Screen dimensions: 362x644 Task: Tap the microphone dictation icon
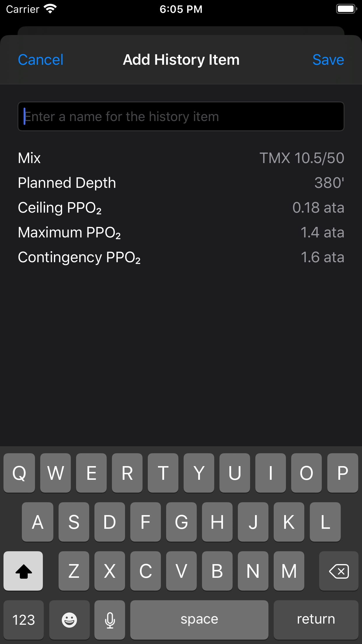pyautogui.click(x=110, y=619)
